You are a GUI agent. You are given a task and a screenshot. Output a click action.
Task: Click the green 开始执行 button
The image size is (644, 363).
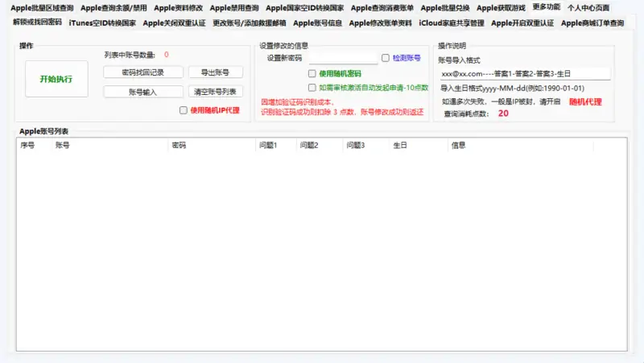coord(56,79)
